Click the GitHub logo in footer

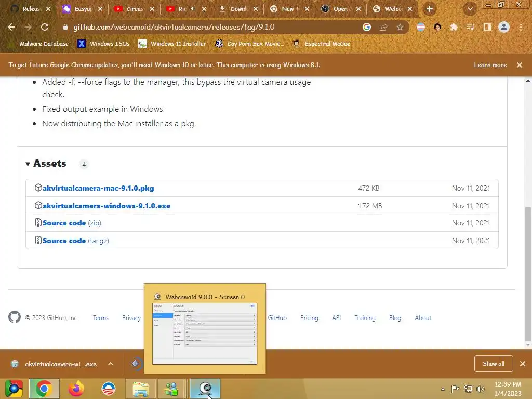[x=15, y=317]
